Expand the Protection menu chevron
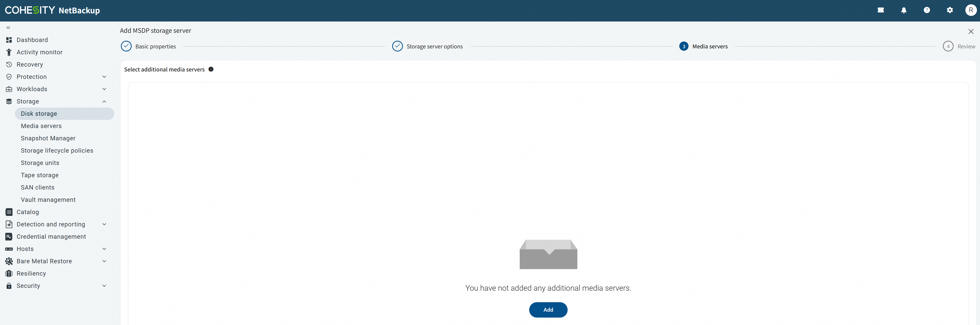The height and width of the screenshot is (325, 980). tap(104, 77)
